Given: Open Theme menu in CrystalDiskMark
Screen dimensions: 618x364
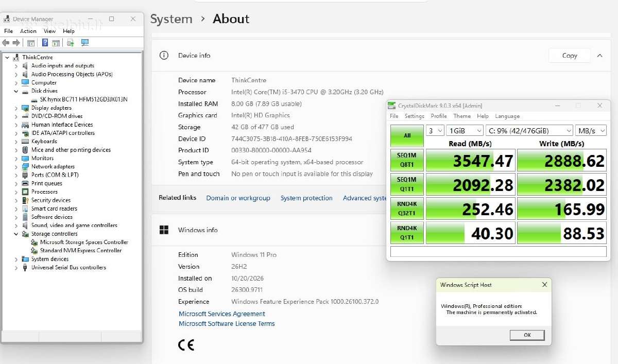Looking at the screenshot, I should click(x=462, y=116).
